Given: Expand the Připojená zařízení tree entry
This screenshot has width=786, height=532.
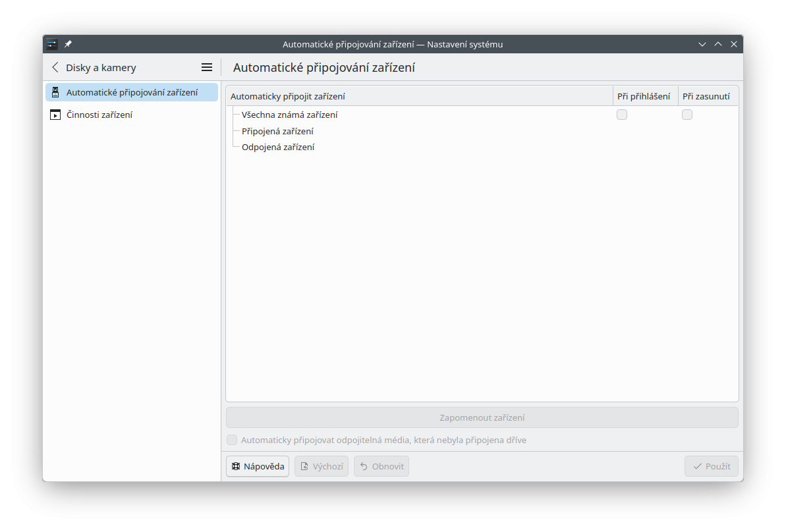Looking at the screenshot, I should (x=277, y=131).
